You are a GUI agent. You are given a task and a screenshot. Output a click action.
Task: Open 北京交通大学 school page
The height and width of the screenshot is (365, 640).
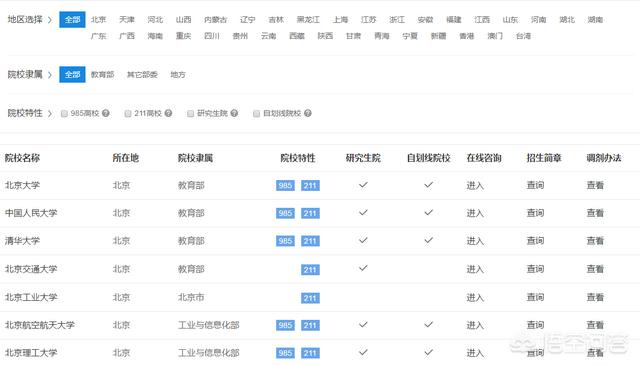pos(31,269)
